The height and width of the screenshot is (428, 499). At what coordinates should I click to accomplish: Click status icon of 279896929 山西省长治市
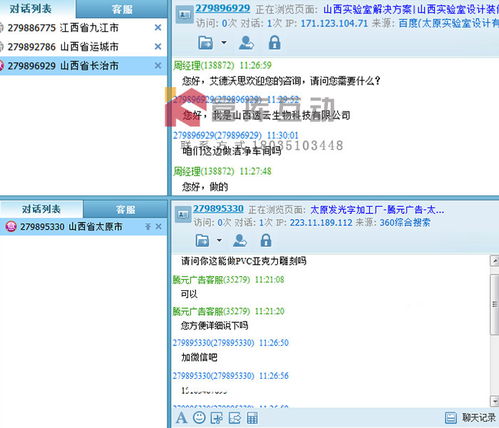[2, 66]
